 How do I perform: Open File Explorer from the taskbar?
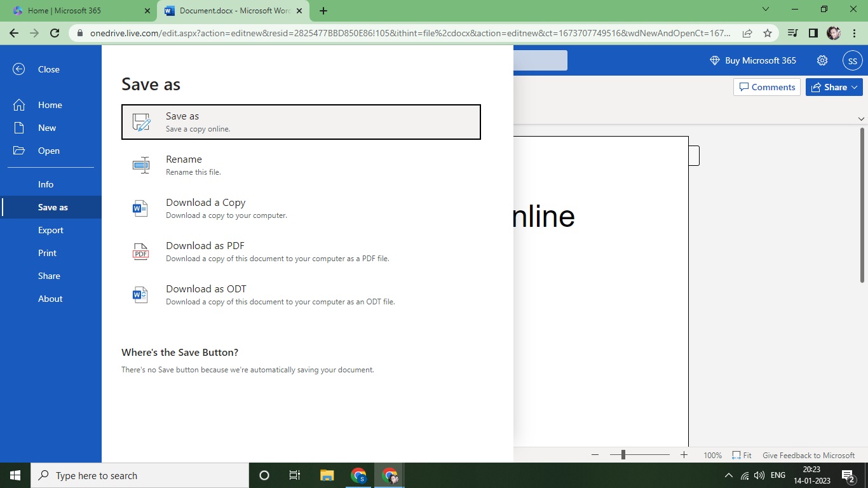coord(327,475)
